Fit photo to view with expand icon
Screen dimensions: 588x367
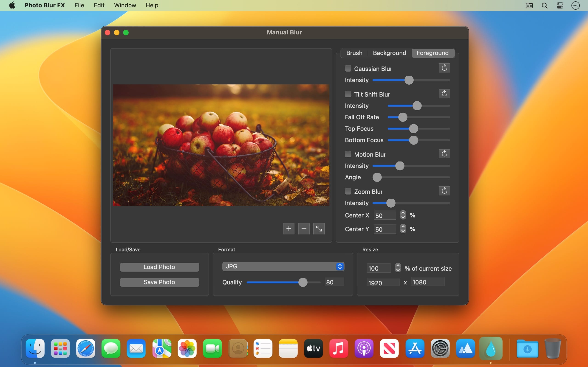pos(319,229)
